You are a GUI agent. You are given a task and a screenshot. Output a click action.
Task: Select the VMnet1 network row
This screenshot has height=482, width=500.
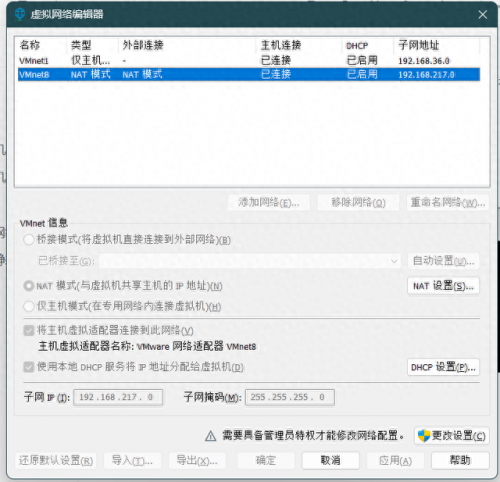pyautogui.click(x=249, y=61)
